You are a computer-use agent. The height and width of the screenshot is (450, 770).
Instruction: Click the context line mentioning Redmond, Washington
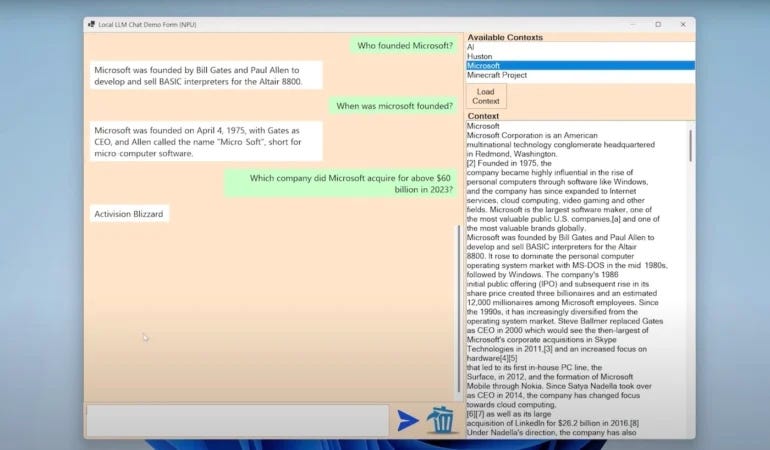pos(512,154)
